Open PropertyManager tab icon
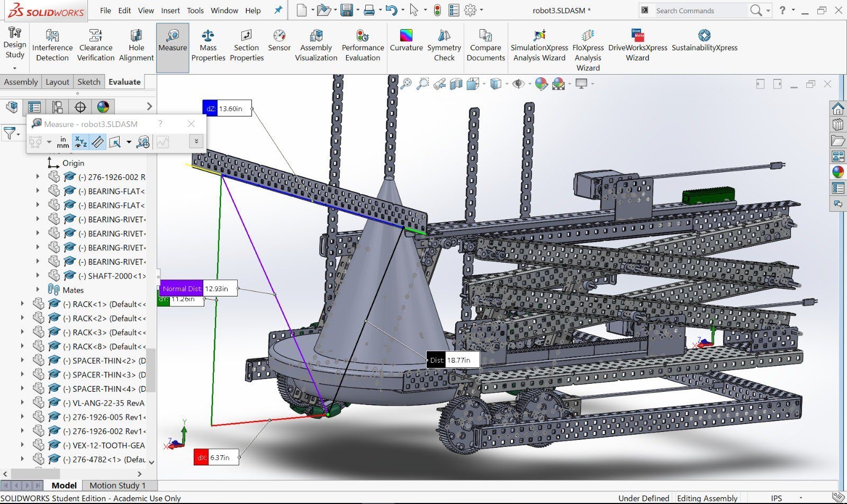 [34, 107]
